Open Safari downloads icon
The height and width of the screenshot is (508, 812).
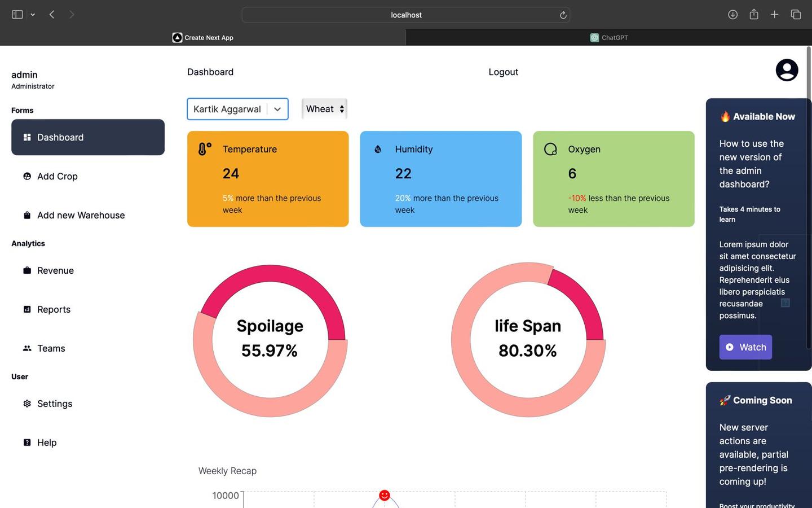pyautogui.click(x=732, y=15)
